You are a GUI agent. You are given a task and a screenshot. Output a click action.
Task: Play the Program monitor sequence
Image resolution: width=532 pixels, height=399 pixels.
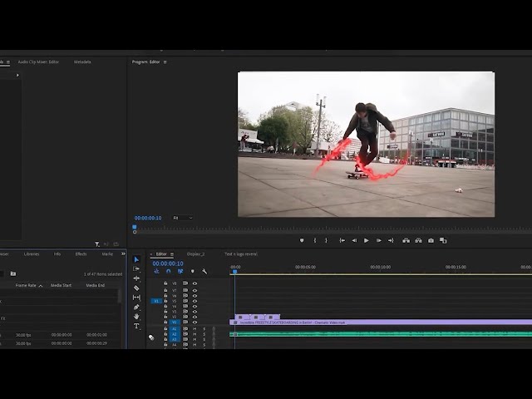(367, 240)
